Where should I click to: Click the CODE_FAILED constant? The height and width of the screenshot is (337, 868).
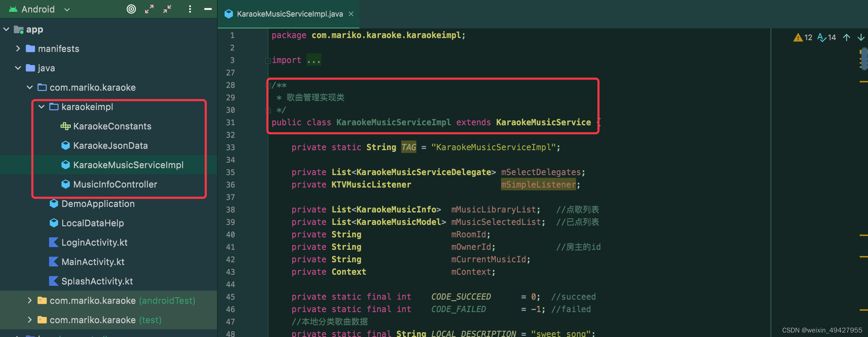pyautogui.click(x=459, y=309)
